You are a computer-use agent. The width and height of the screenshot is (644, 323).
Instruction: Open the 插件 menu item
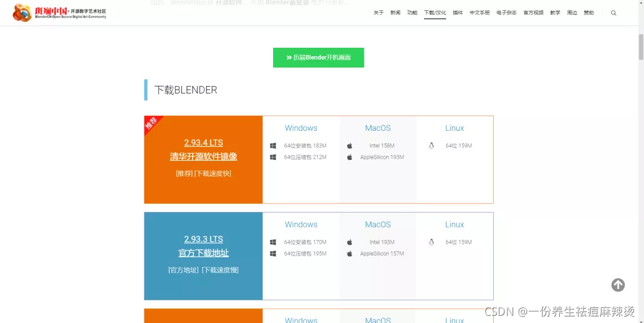(x=457, y=13)
